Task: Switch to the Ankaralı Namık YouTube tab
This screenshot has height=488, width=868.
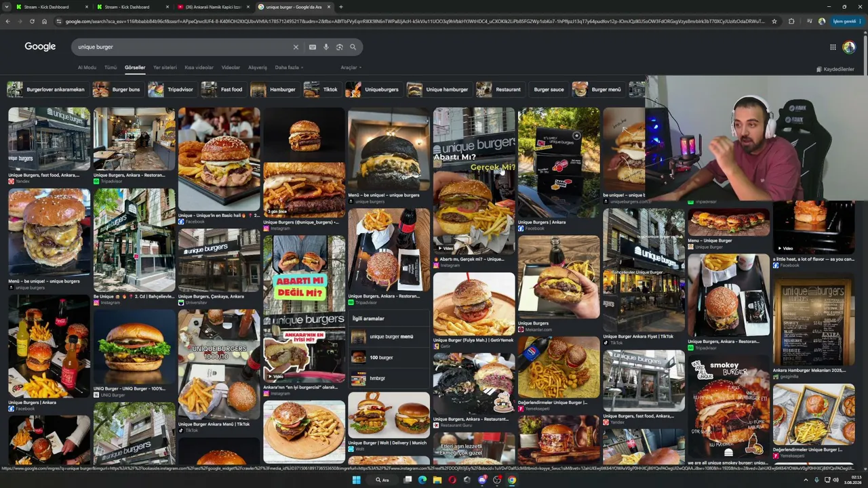Action: (x=214, y=7)
